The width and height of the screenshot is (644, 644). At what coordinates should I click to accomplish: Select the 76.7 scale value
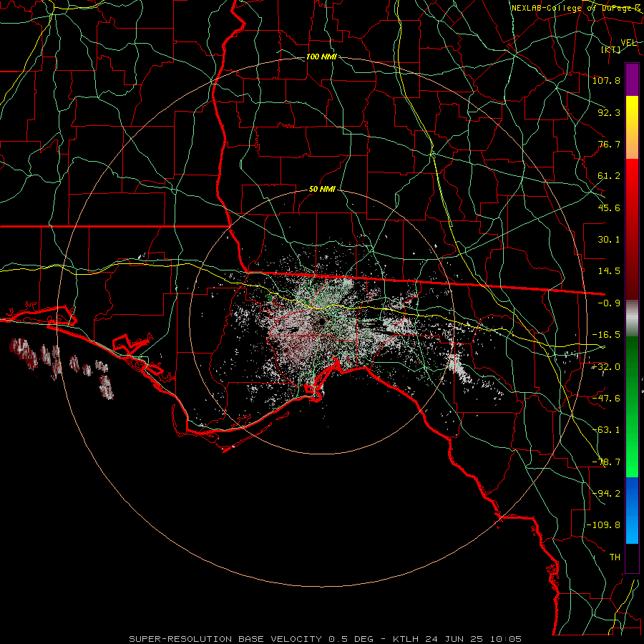pos(609,144)
